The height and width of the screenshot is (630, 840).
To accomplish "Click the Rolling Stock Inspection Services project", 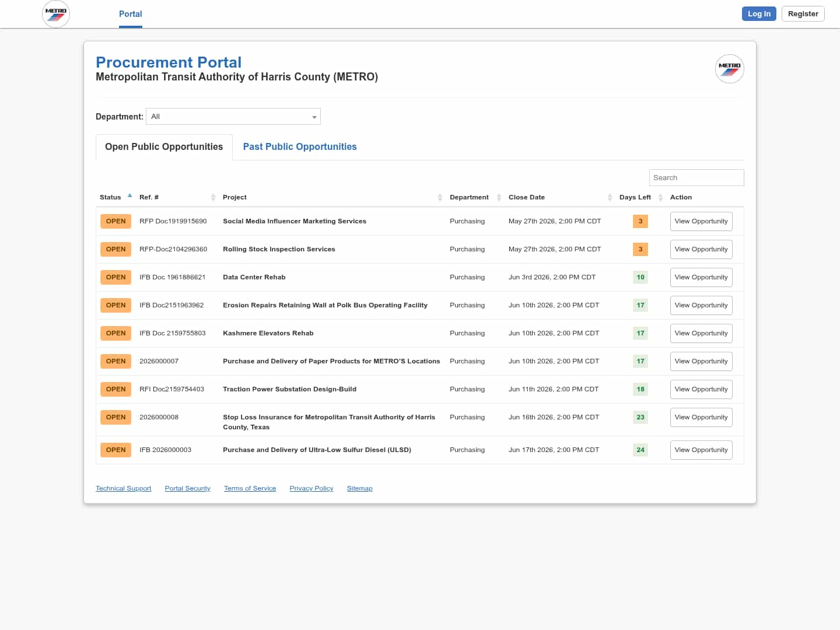I will click(279, 250).
